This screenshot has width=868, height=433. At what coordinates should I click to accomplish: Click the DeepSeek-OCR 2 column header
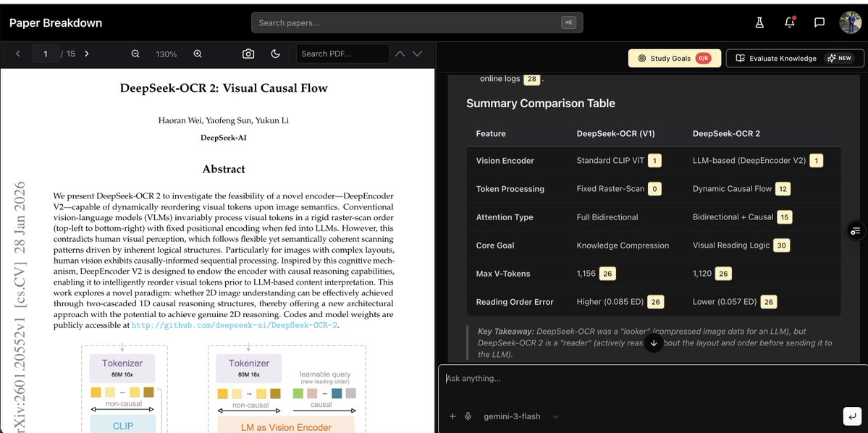pos(726,133)
